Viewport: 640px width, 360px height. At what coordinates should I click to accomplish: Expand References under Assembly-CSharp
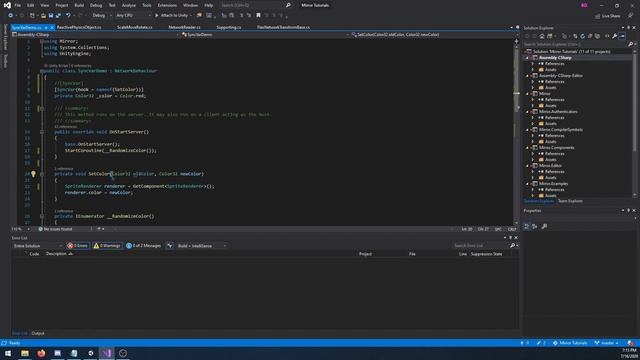click(x=533, y=64)
